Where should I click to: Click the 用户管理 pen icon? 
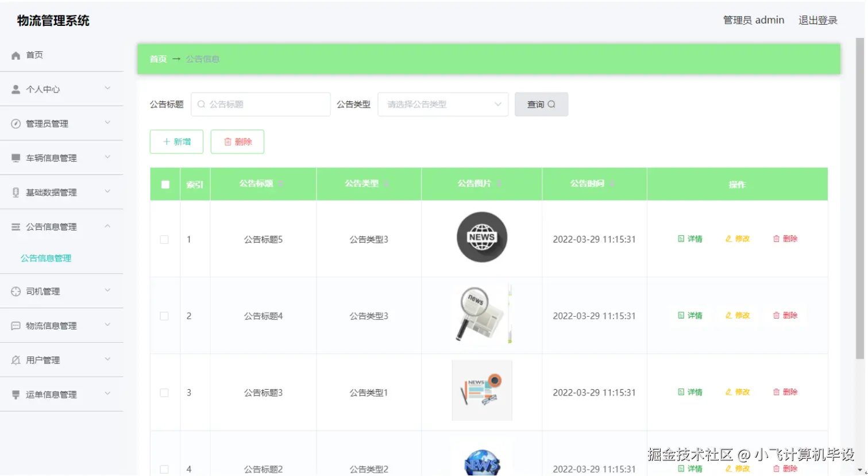[x=16, y=360]
